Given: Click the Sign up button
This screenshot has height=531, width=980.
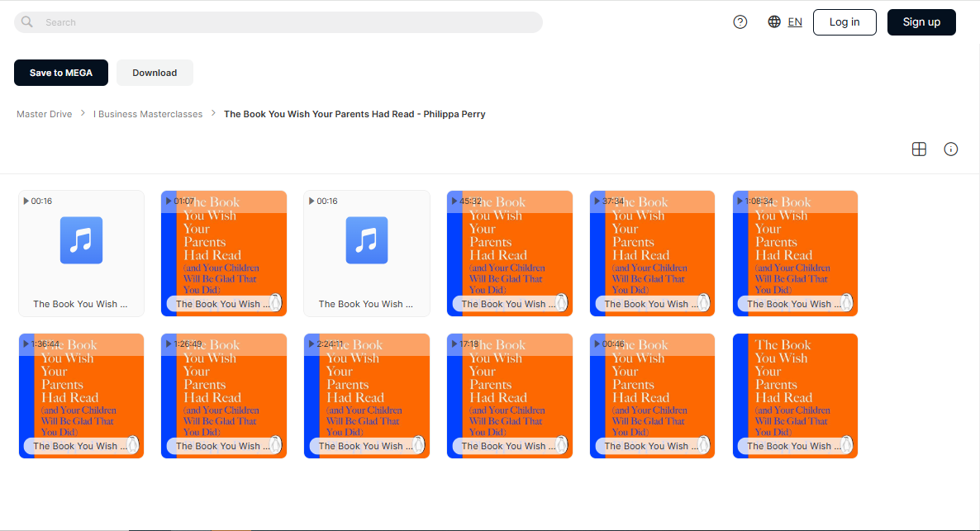Looking at the screenshot, I should (x=921, y=21).
